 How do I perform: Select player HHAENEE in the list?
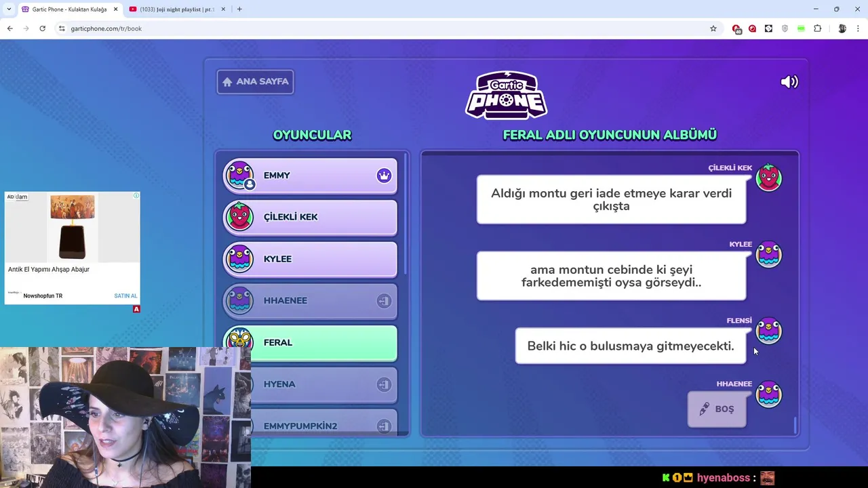click(x=311, y=301)
